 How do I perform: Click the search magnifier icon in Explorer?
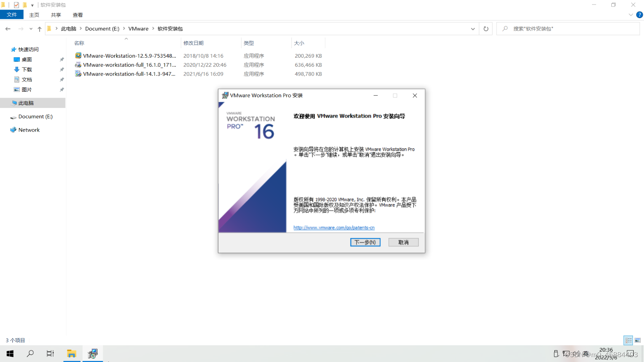[505, 29]
